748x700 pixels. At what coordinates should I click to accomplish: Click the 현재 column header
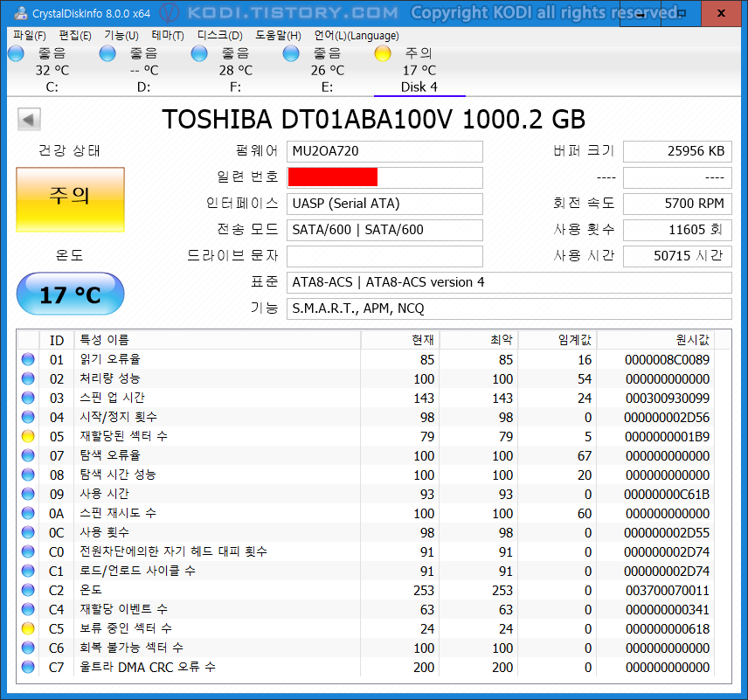click(x=400, y=340)
